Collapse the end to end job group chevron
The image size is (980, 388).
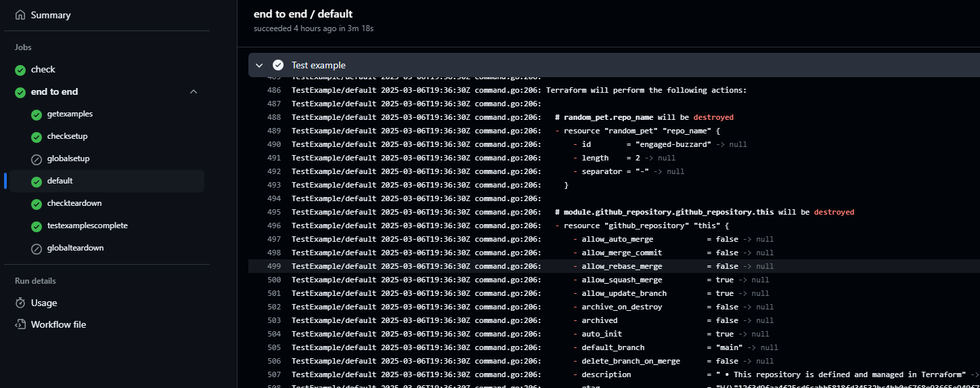194,91
